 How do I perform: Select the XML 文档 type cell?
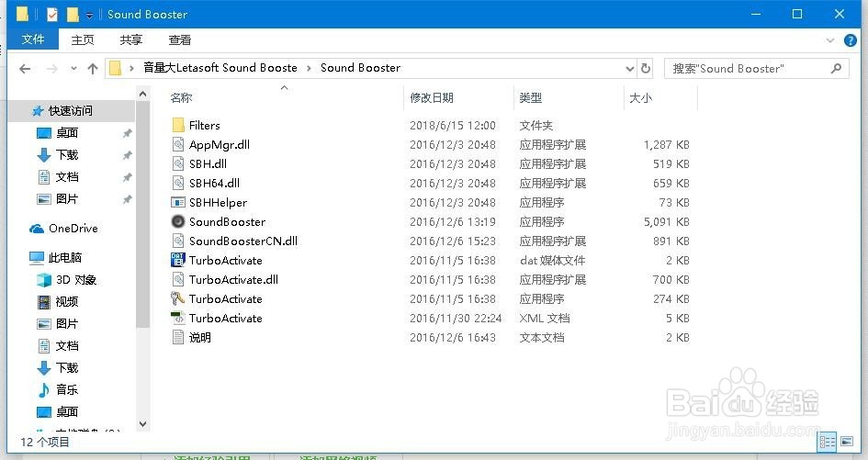(545, 319)
